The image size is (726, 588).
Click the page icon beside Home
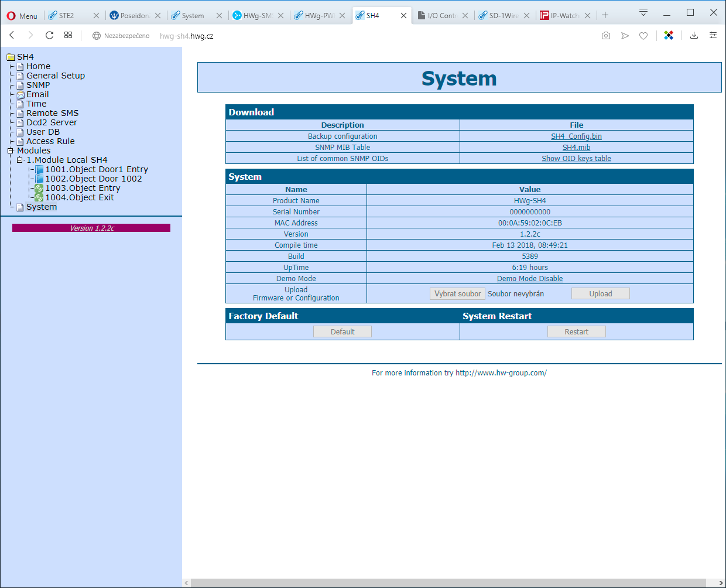pyautogui.click(x=20, y=66)
